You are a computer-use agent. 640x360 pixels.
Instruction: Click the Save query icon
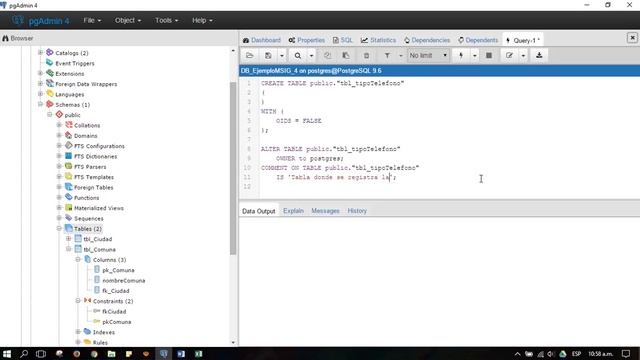(x=268, y=56)
